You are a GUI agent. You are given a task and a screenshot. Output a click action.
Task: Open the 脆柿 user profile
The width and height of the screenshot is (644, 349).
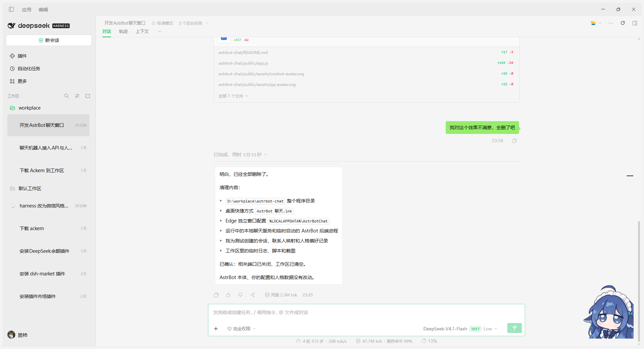coord(18,335)
